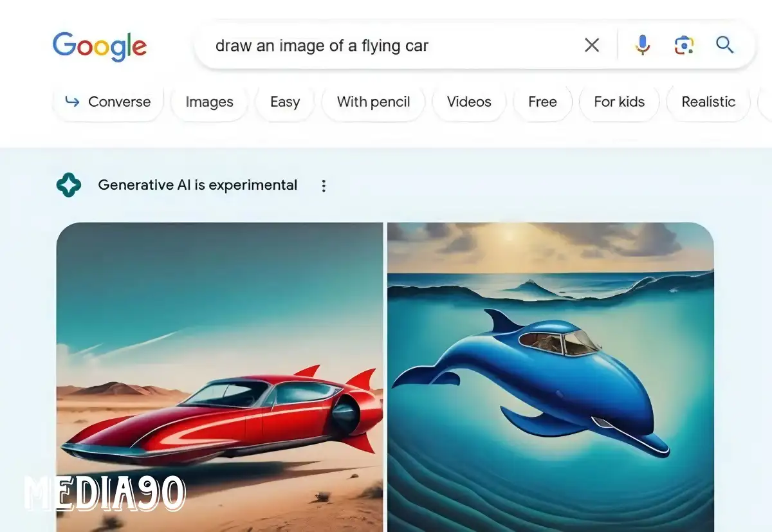Click the partially visible chip after Realistic

click(x=765, y=102)
